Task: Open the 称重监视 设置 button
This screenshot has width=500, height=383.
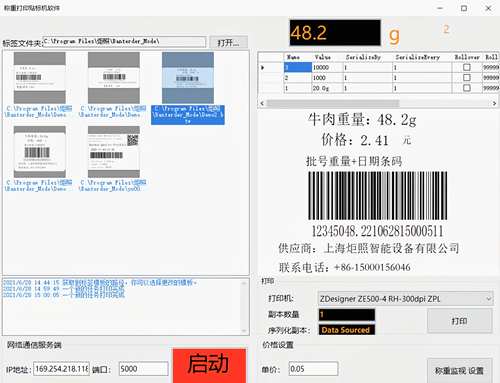Action: click(460, 370)
